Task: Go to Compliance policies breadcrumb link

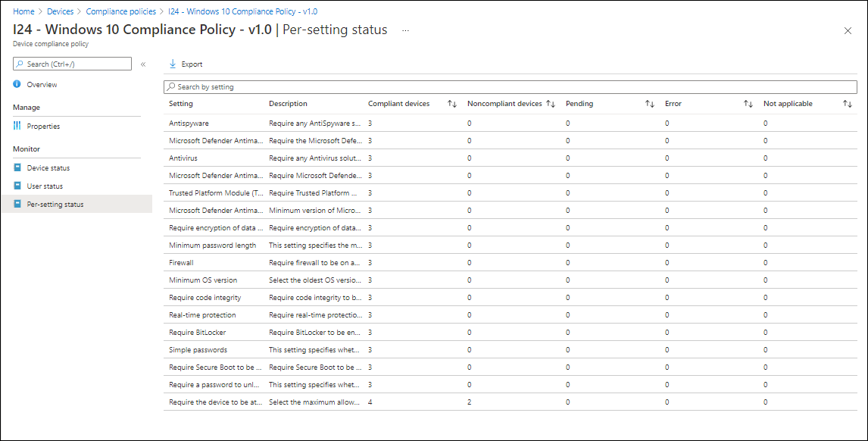Action: [120, 11]
